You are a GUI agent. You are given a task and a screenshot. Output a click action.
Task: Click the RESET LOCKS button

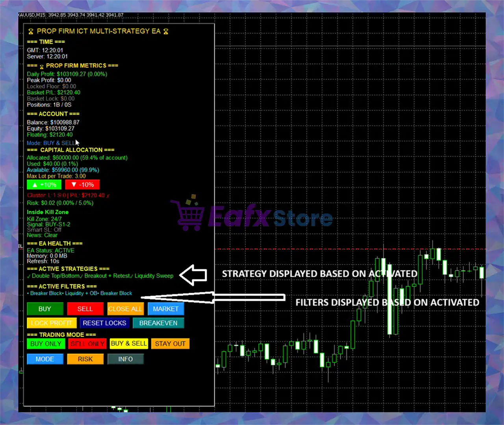104,323
